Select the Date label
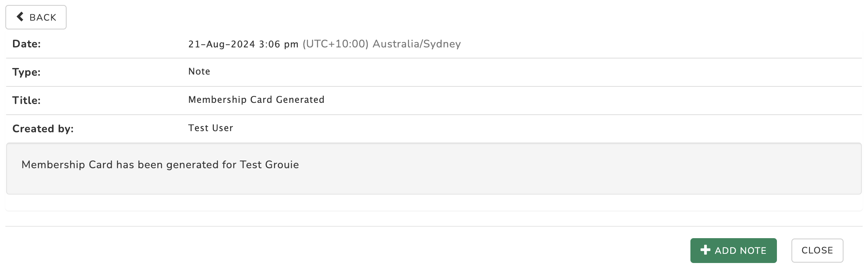 pos(26,44)
